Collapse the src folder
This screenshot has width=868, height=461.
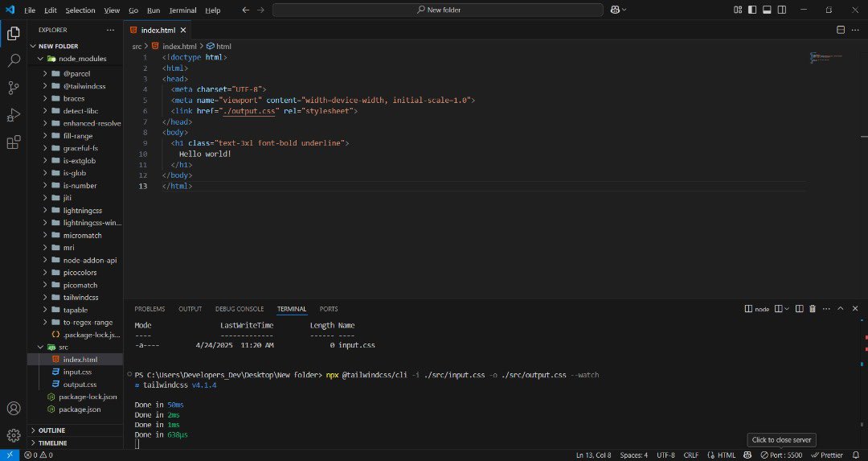pyautogui.click(x=40, y=347)
